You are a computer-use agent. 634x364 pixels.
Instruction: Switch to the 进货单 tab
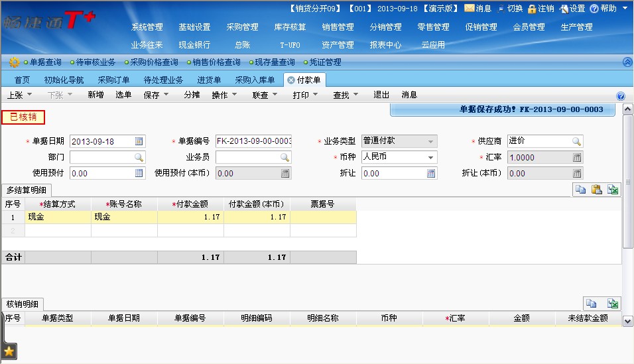[x=209, y=80]
